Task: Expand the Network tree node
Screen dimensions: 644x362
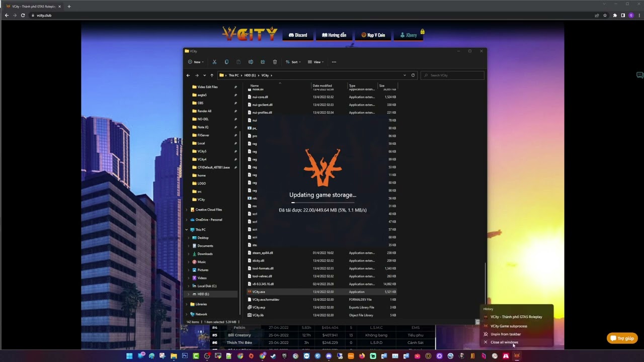Action: [187, 314]
